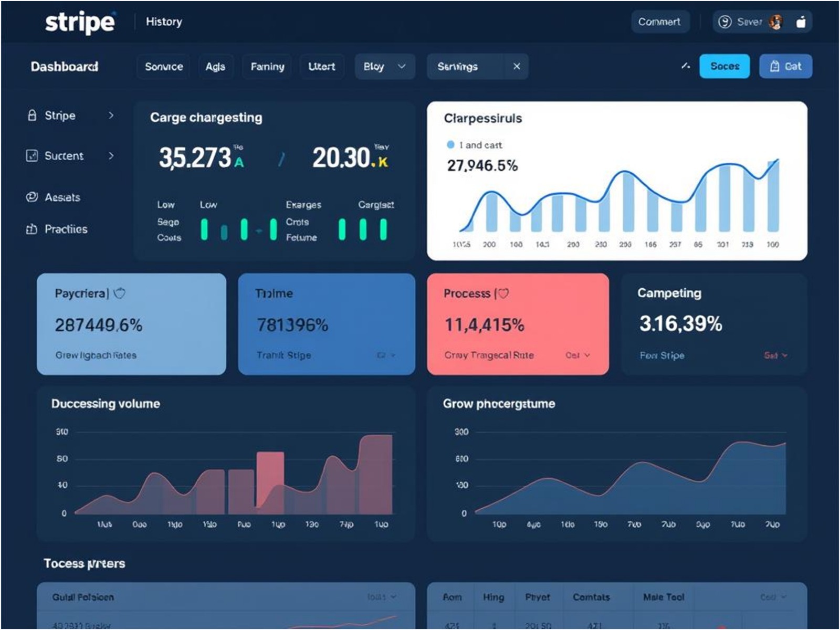Click the Commert button
The image size is (840, 630).
coord(659,22)
